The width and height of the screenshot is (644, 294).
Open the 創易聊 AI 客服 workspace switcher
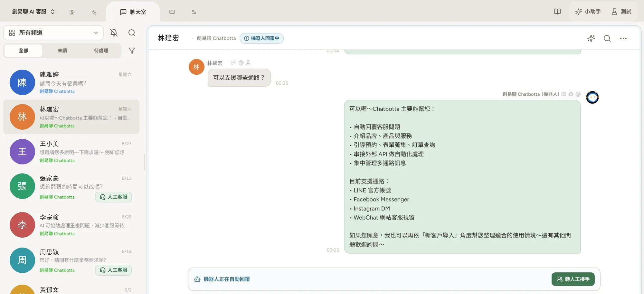33,12
